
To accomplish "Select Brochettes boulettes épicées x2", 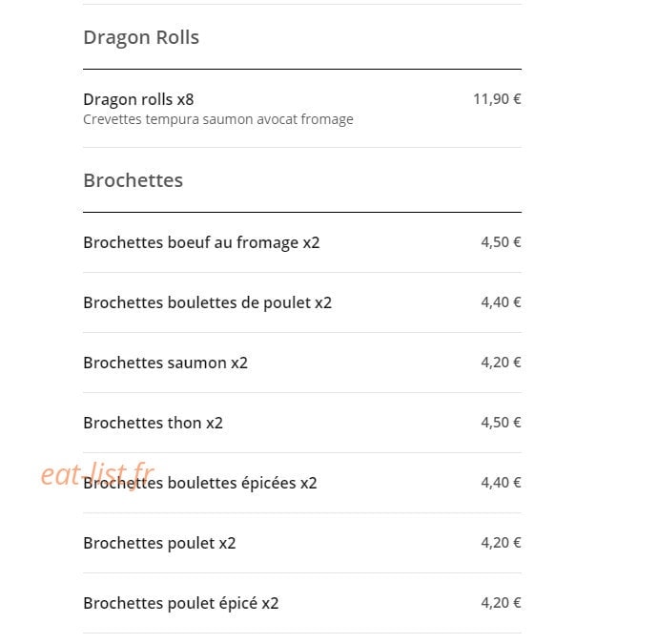I will click(x=200, y=483).
